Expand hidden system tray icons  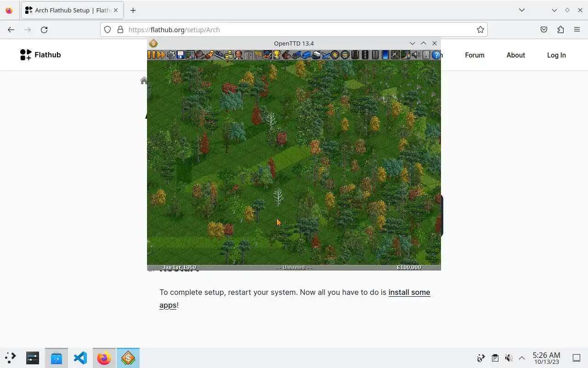522,358
